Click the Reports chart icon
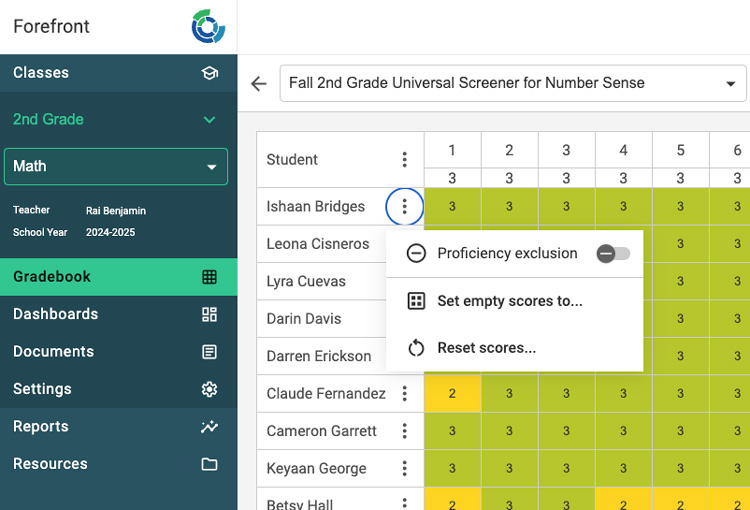 coord(210,426)
